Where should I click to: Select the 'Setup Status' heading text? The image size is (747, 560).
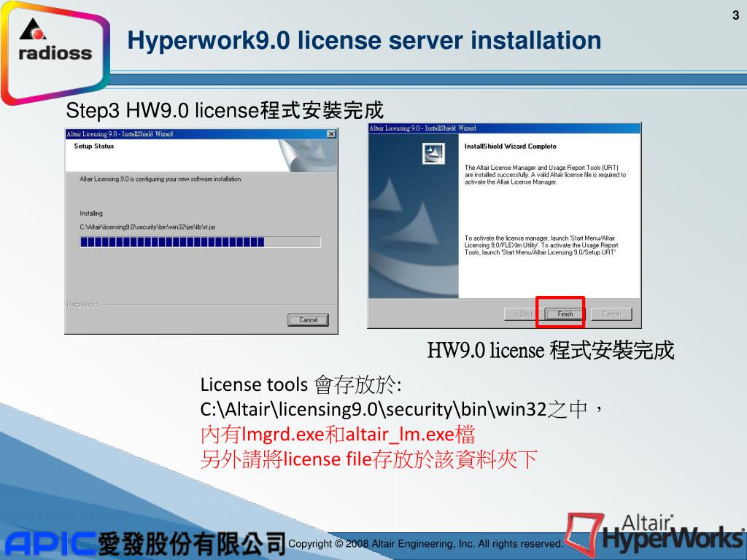(x=94, y=146)
